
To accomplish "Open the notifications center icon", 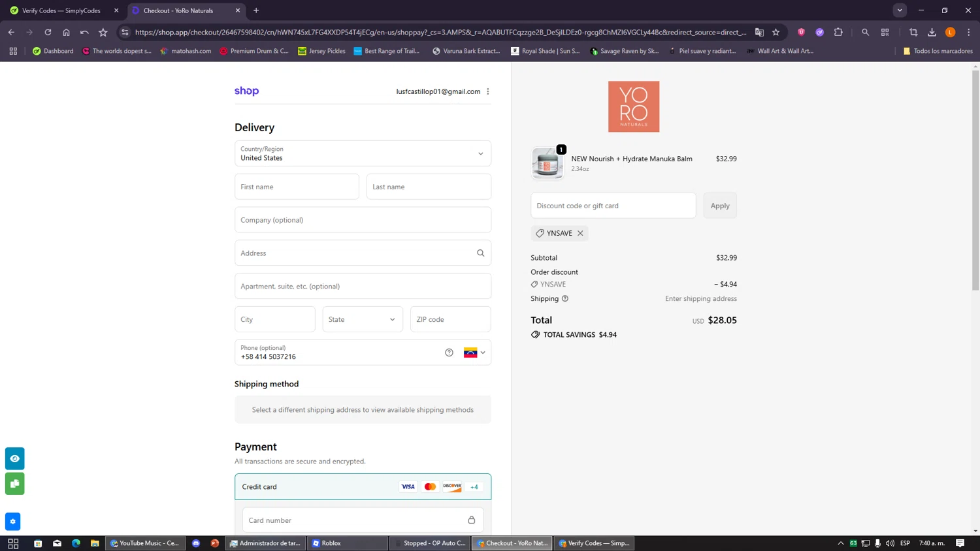I will 960,543.
